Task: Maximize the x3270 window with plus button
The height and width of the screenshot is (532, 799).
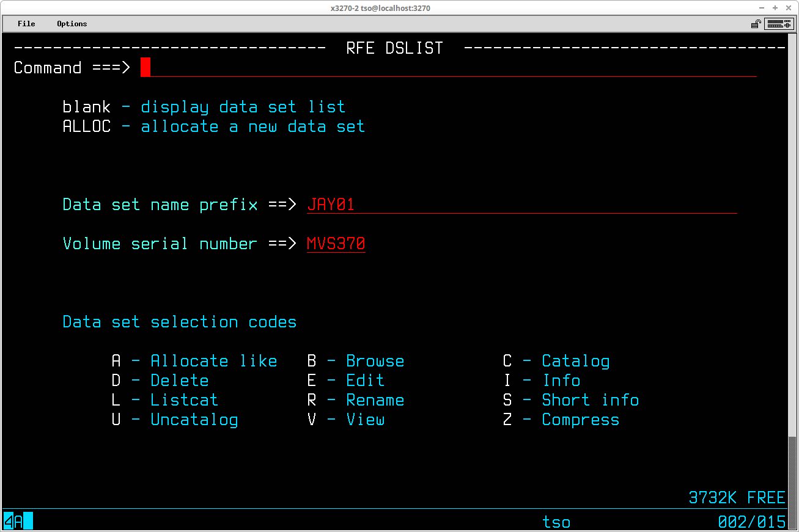Action: [x=775, y=8]
